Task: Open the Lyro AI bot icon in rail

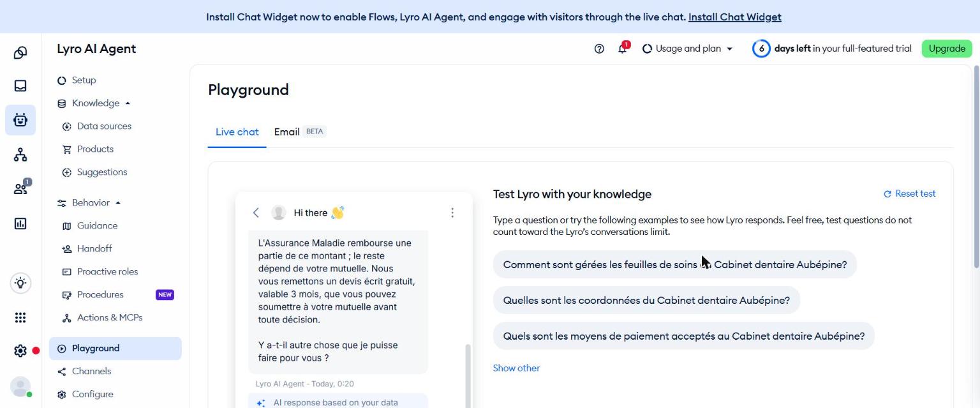Action: tap(20, 120)
